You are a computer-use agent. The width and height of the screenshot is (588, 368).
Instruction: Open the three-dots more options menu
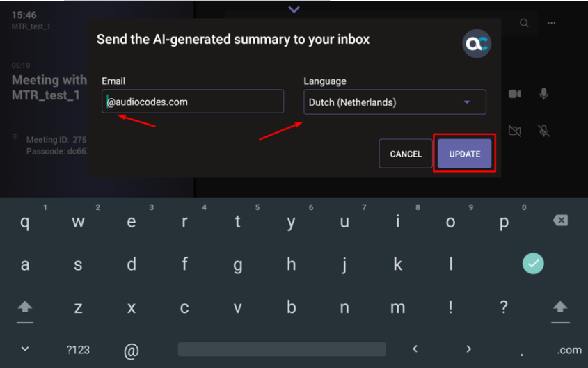coord(551,23)
